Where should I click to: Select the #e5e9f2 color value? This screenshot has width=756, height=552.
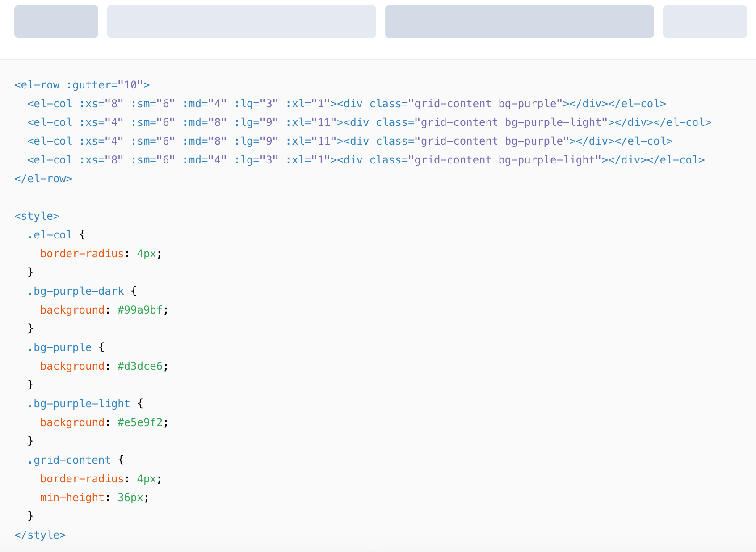coord(140,422)
